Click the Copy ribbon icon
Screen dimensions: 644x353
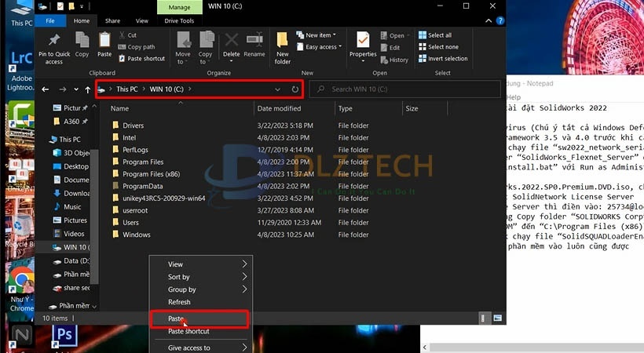click(82, 45)
